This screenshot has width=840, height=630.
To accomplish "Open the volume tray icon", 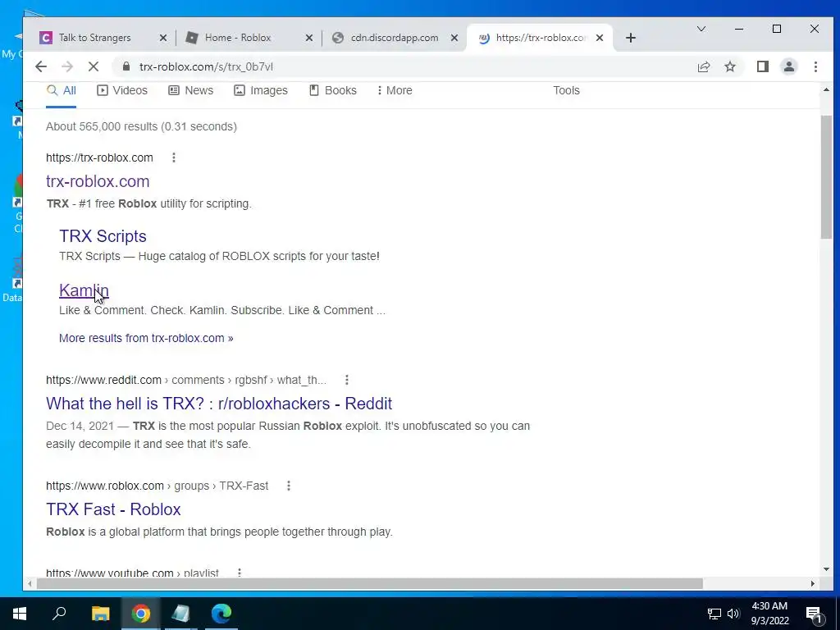I will pos(733,614).
